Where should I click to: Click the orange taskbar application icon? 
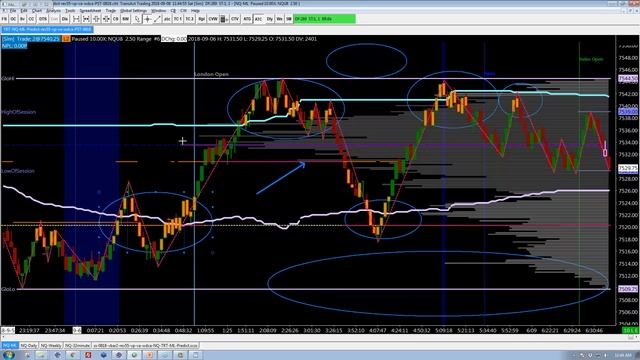[149, 354]
